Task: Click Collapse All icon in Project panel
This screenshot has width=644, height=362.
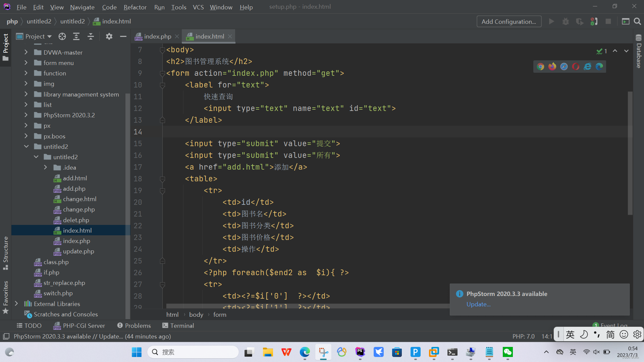Action: click(91, 37)
